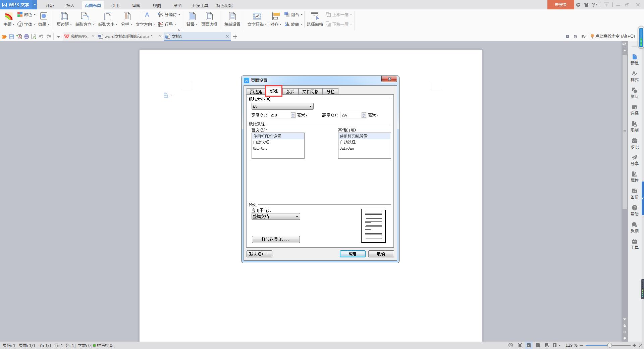Click the zoom slider handle
The image size is (644, 349).
(609, 345)
